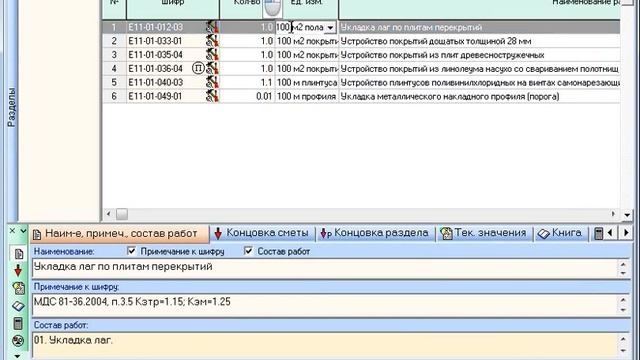Click the quantity 1.1 in row 5
The width and height of the screenshot is (640, 360).
(267, 82)
